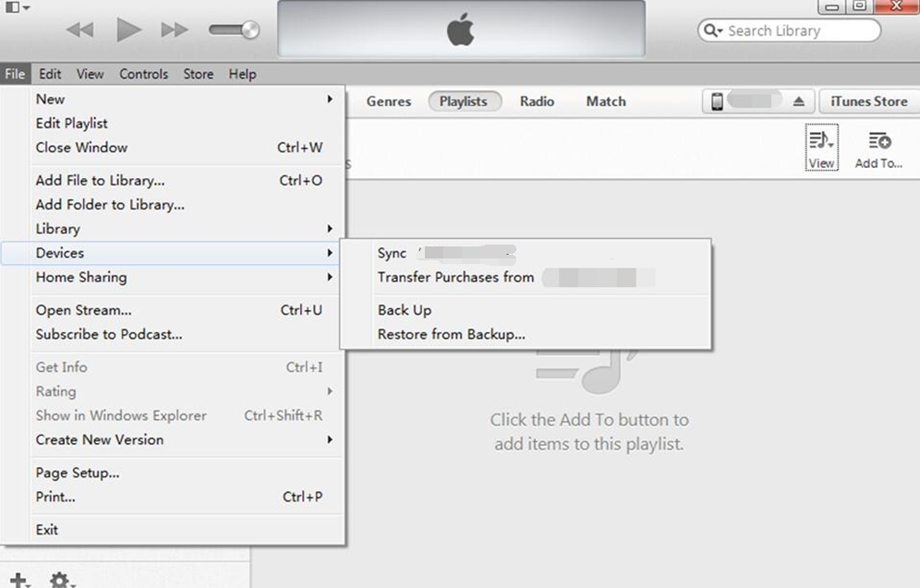The width and height of the screenshot is (920, 588).
Task: Open the Edit menu
Action: click(x=50, y=74)
